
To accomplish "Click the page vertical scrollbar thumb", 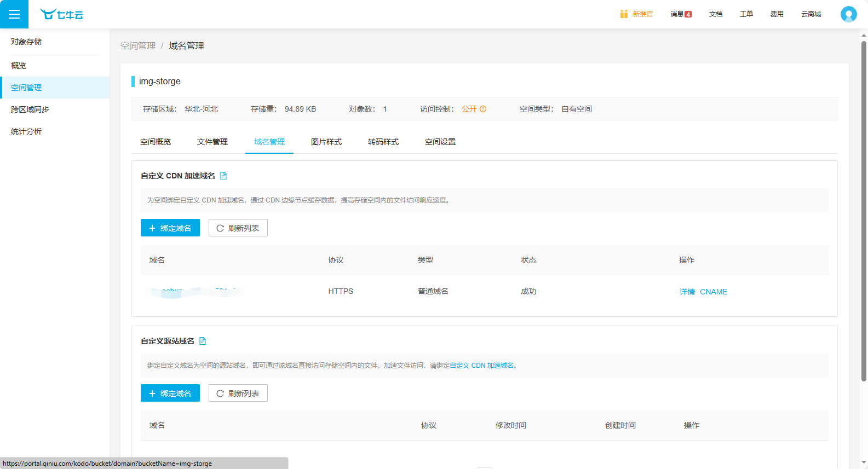I will 864,211.
